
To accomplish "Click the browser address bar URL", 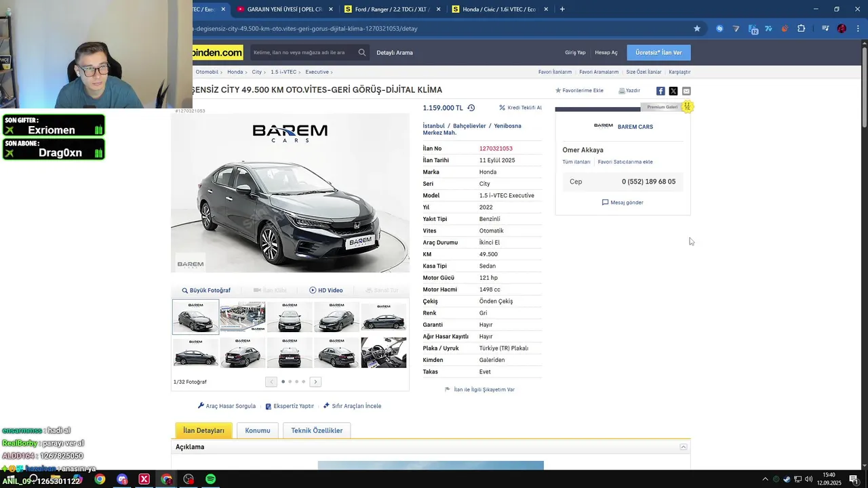I will pyautogui.click(x=305, y=28).
